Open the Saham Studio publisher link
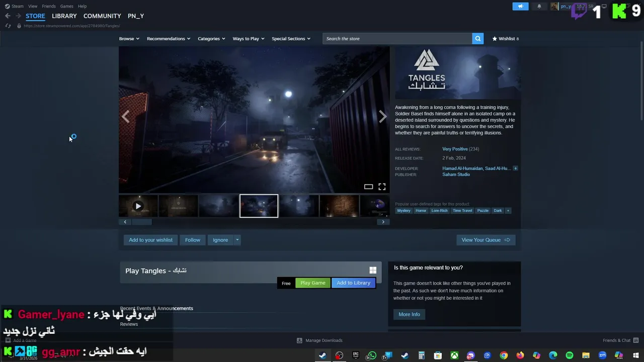This screenshot has height=362, width=644. 456,174
